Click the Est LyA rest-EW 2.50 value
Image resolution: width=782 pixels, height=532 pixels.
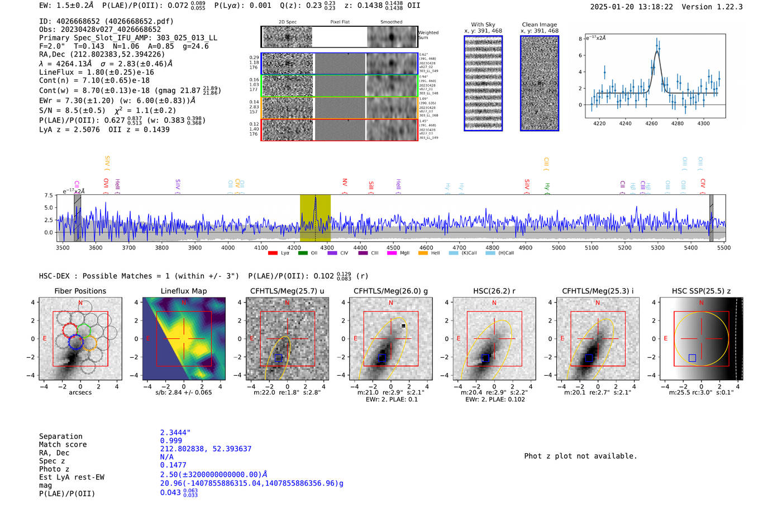[x=214, y=475]
